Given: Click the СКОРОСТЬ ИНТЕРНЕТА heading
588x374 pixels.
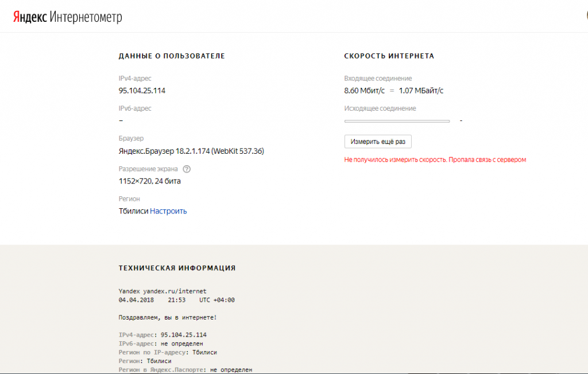Looking at the screenshot, I should pos(389,56).
